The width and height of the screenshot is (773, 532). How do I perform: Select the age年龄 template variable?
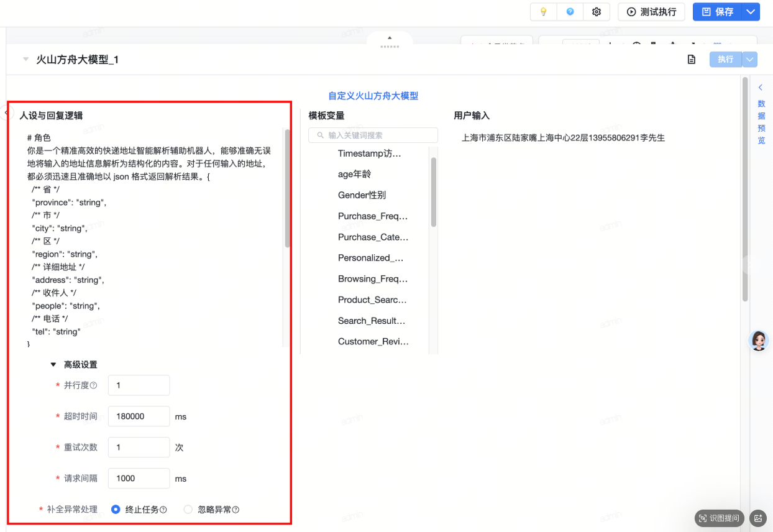tap(354, 174)
